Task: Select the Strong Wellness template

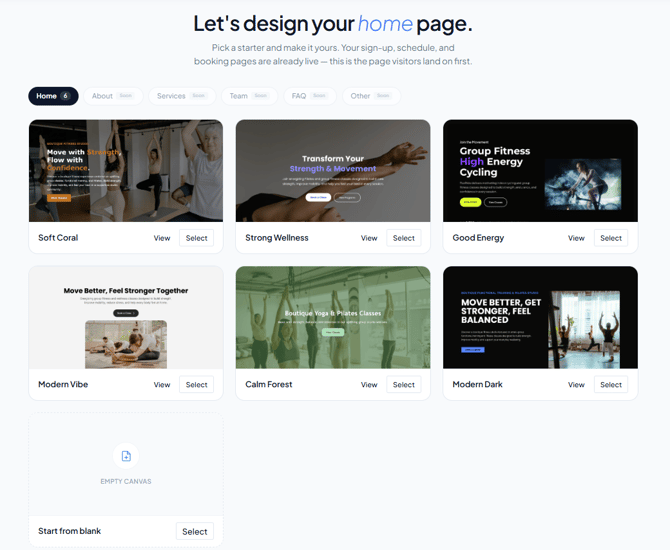Action: click(x=404, y=238)
